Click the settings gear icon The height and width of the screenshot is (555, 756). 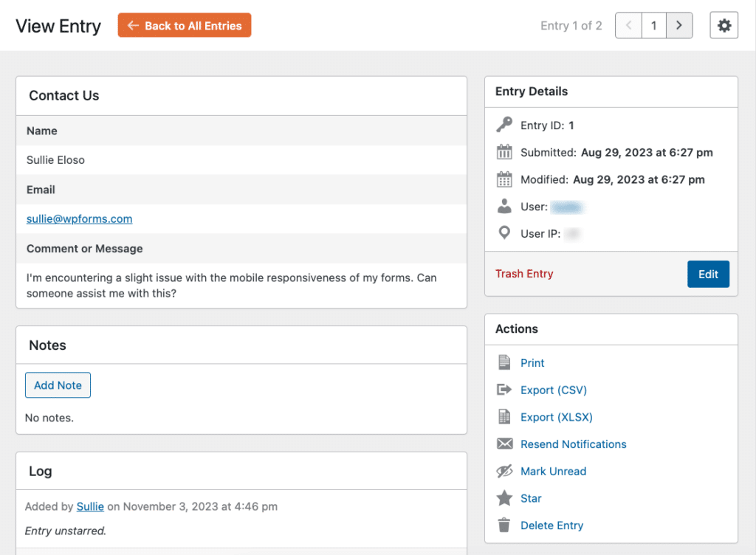(724, 26)
